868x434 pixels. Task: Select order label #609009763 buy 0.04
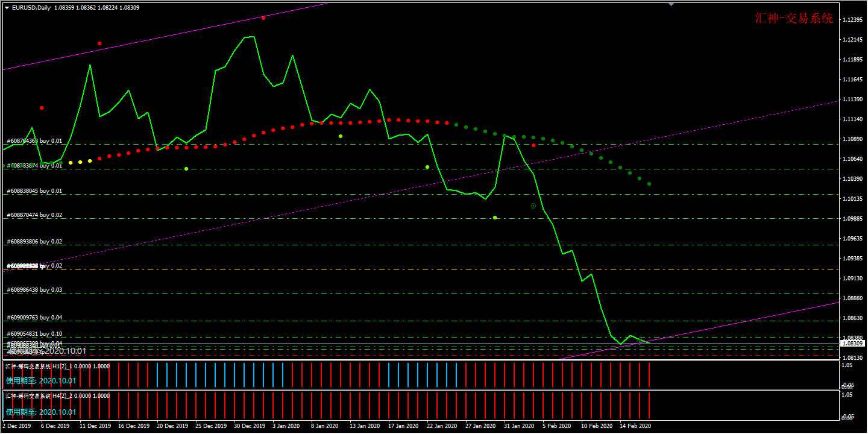coord(34,318)
